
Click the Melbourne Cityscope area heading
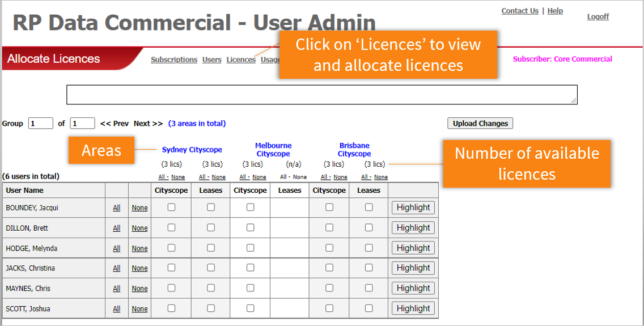click(x=273, y=150)
